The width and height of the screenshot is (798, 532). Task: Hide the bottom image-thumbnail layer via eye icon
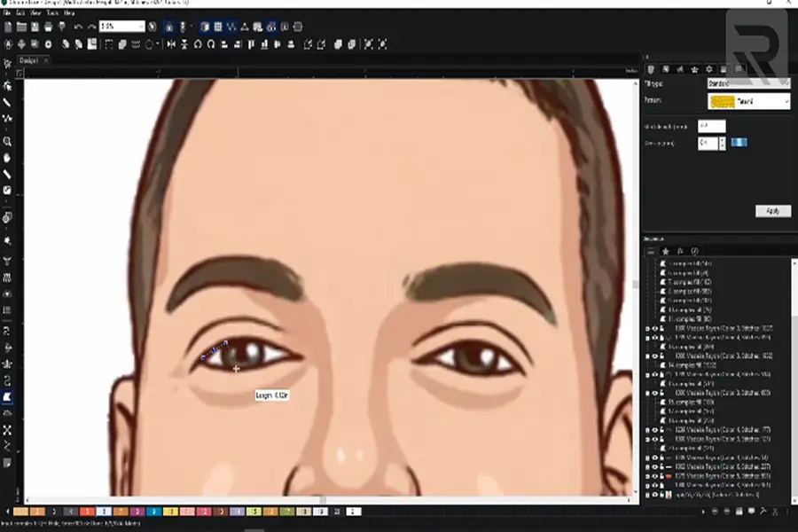[x=654, y=495]
